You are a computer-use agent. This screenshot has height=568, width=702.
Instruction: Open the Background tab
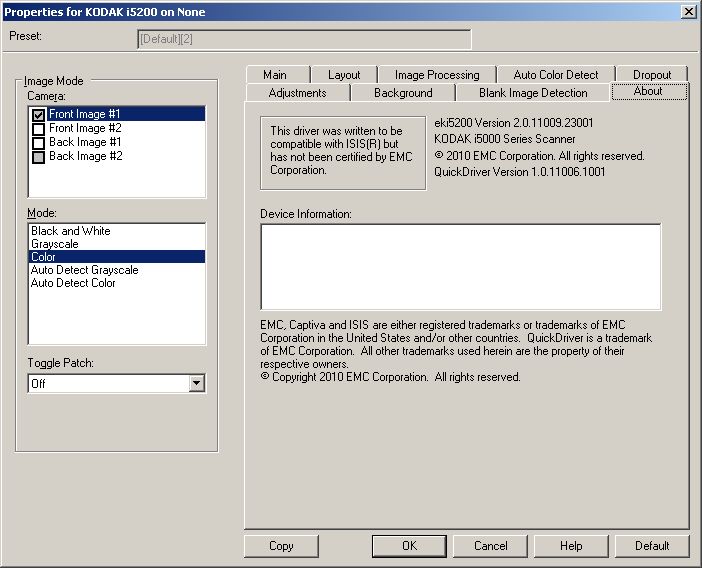[403, 93]
